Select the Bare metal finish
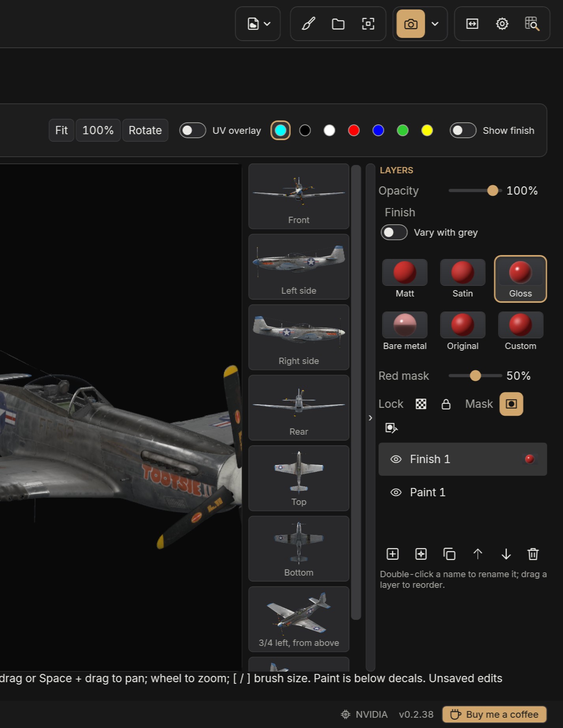The height and width of the screenshot is (728, 563). click(x=405, y=331)
